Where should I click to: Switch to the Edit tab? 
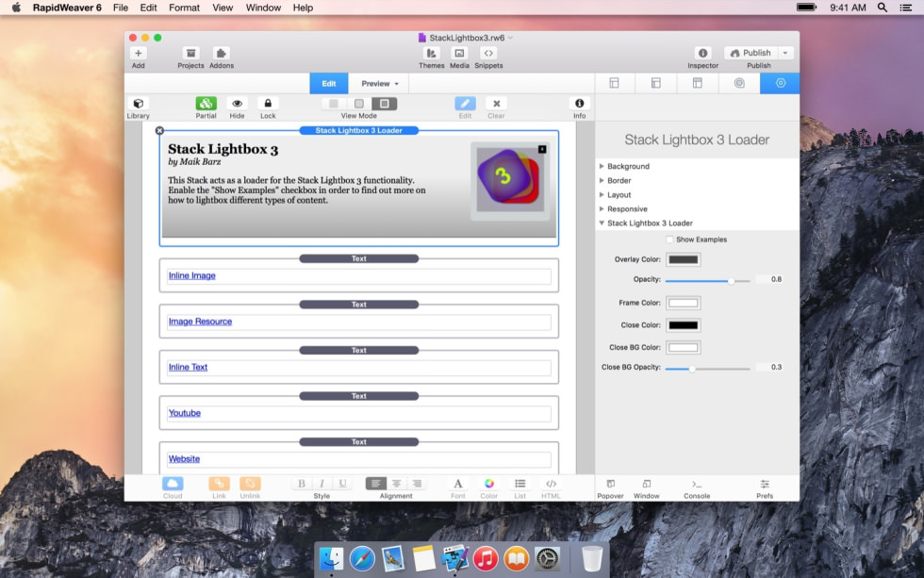tap(329, 83)
